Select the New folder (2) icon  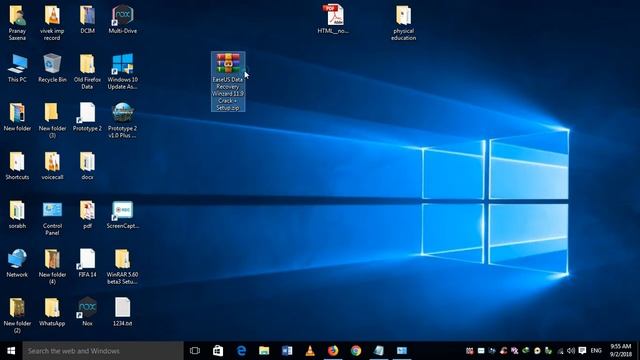tap(17, 316)
